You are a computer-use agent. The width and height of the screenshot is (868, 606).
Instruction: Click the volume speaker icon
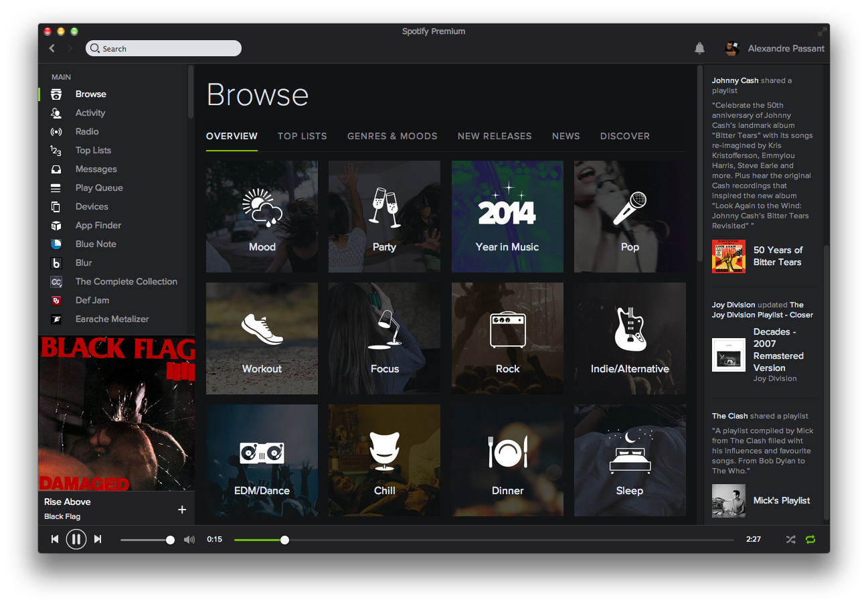[x=189, y=540]
